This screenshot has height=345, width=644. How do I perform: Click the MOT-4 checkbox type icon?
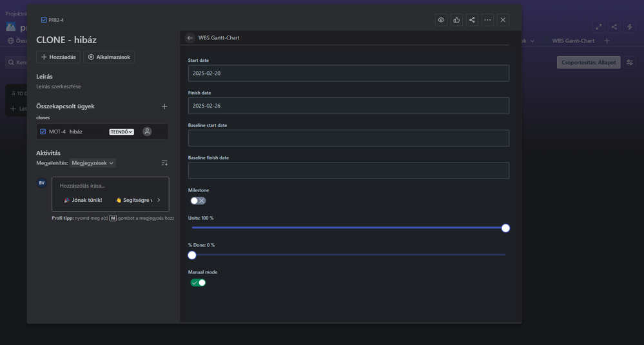43,132
